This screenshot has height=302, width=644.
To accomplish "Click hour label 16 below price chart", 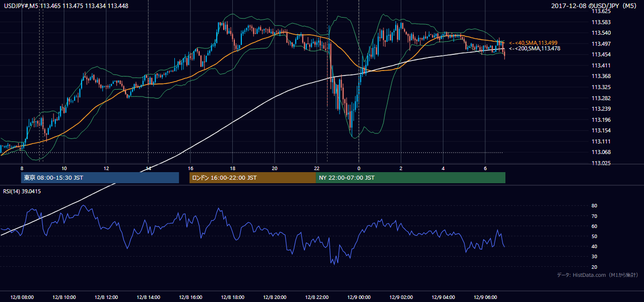I will 190,168.
